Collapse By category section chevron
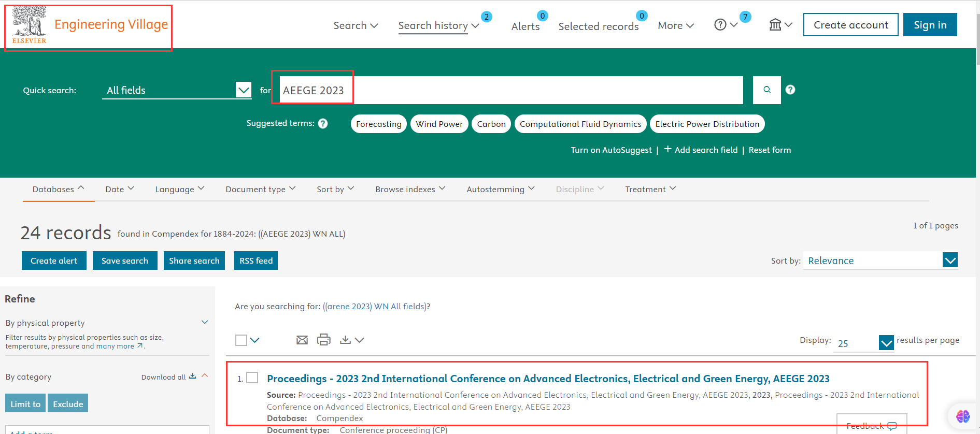This screenshot has width=980, height=434. click(x=205, y=375)
